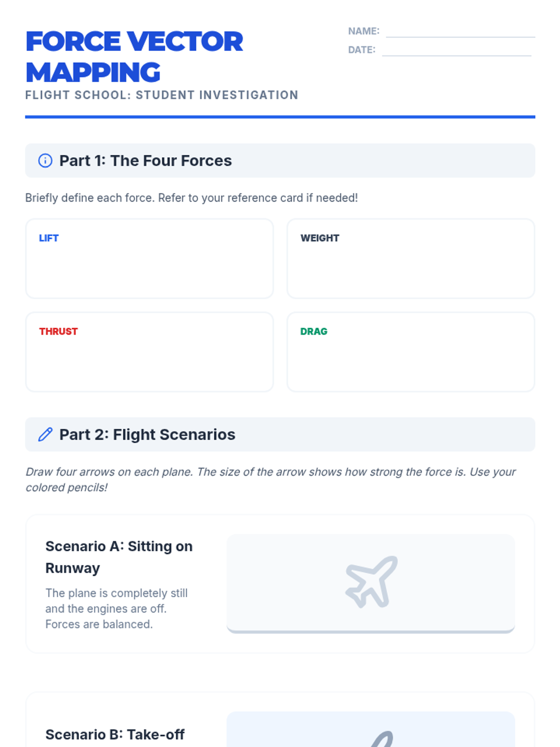This screenshot has height=747, width=560.
Task: Click the Part 2: Flight Scenarios heading
Action: click(x=147, y=435)
